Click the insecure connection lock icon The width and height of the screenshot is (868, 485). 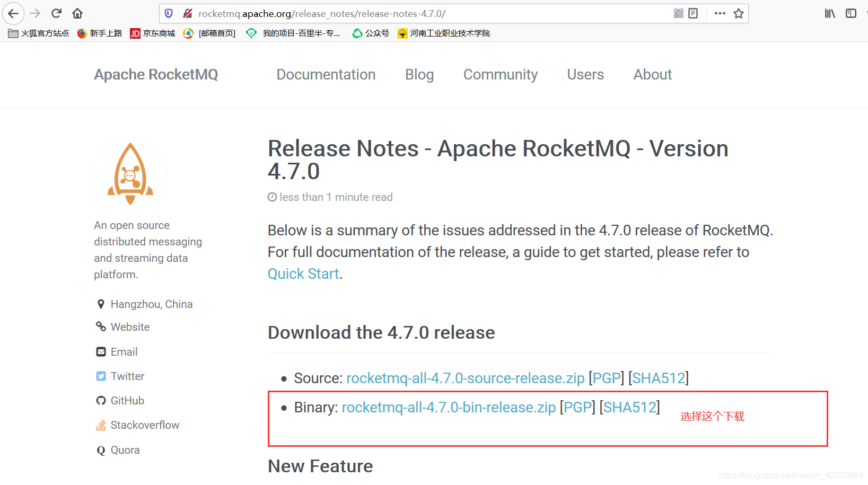coord(188,13)
